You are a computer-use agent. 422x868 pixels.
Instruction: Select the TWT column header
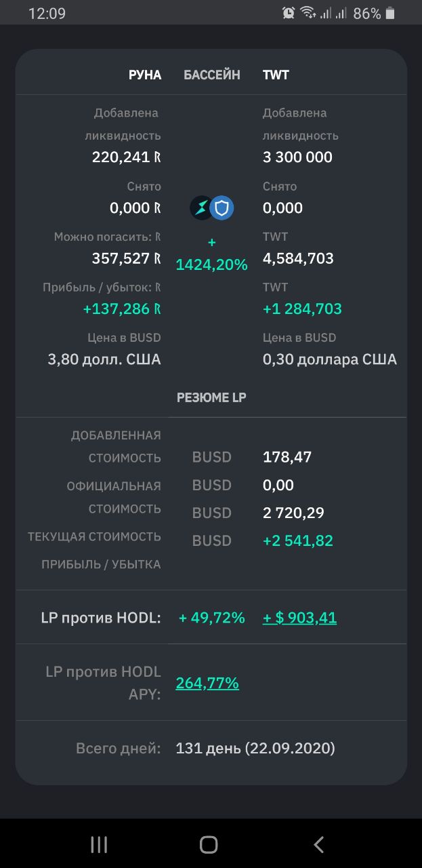point(276,75)
